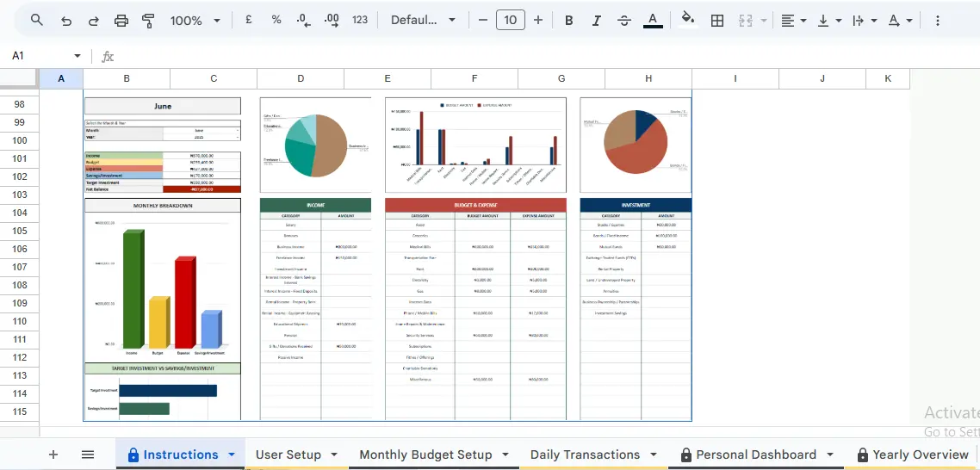The image size is (980, 470).
Task: Click the investment pie chart
Action: click(x=636, y=145)
